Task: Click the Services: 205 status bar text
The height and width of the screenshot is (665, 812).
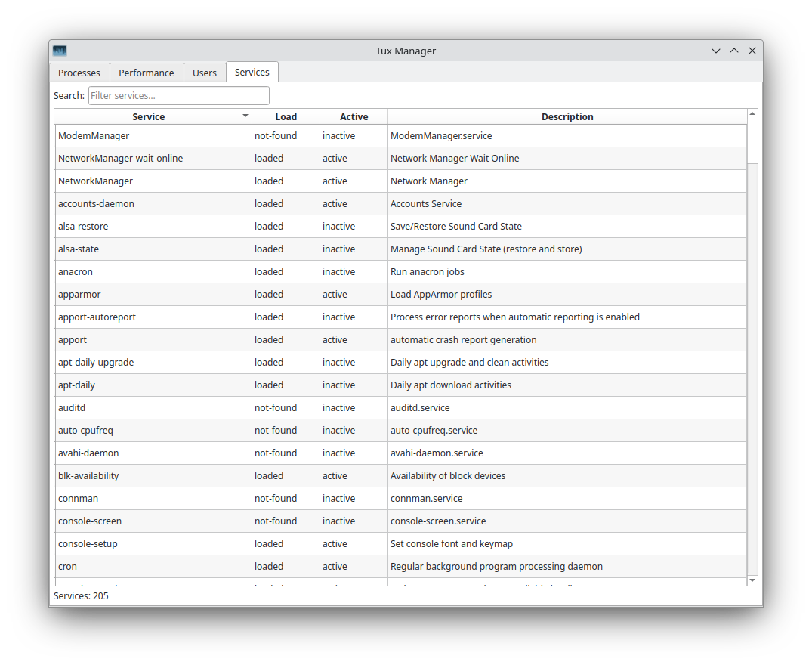Action: coord(81,596)
